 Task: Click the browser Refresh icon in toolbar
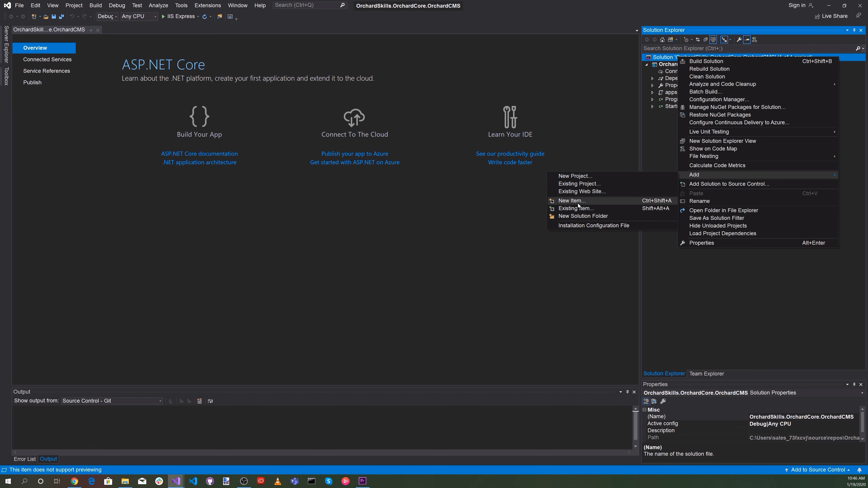pos(205,16)
